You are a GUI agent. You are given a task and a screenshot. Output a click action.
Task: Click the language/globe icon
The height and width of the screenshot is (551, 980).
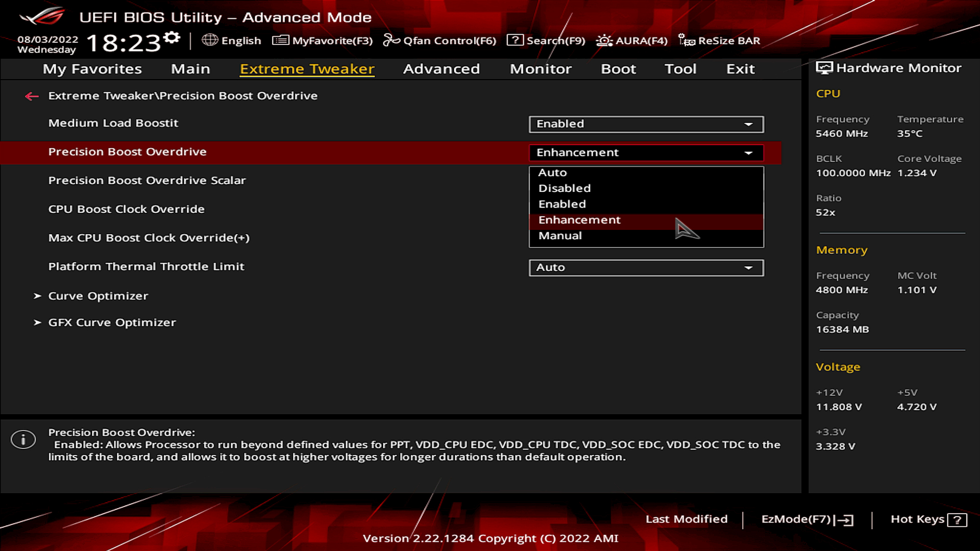tap(211, 40)
